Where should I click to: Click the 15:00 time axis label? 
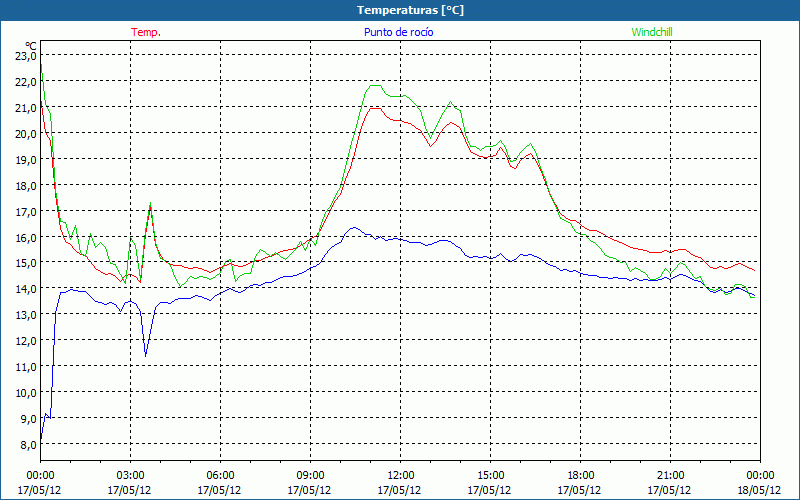click(x=490, y=476)
